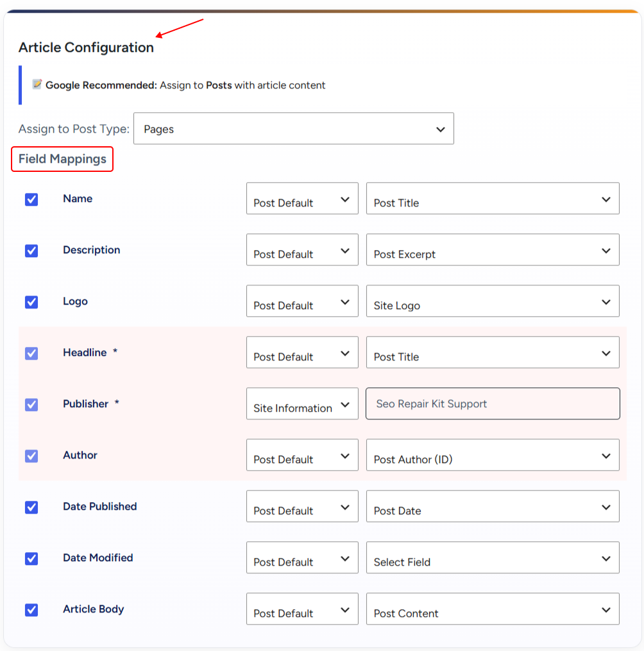
Task: Open the Assign to Post Type dropdown
Action: point(294,129)
